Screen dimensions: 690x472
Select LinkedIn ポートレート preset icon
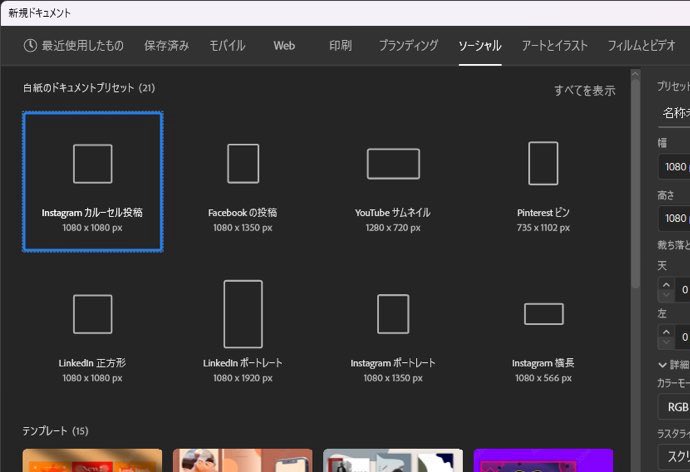pyautogui.click(x=243, y=314)
